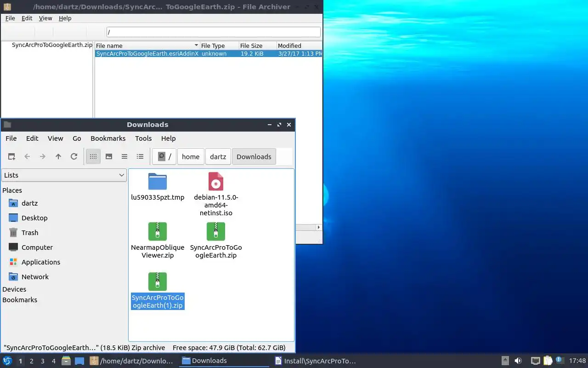Go back with the left arrow icon
This screenshot has width=588, height=368.
pyautogui.click(x=27, y=156)
